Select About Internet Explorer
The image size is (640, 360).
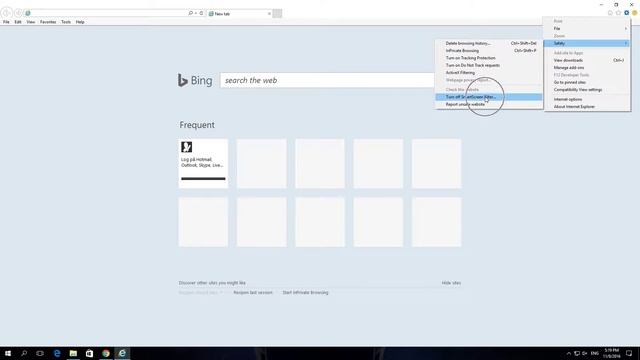coord(587,107)
